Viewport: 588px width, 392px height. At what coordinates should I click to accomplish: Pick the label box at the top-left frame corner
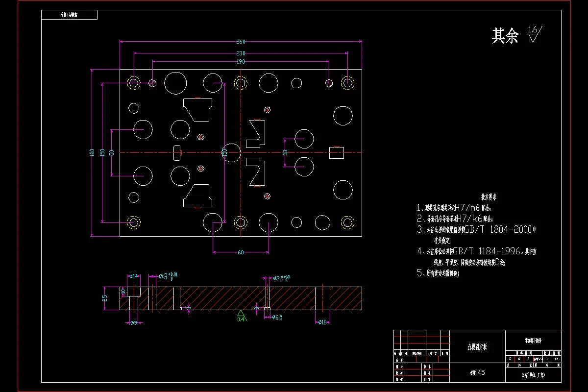click(x=69, y=15)
